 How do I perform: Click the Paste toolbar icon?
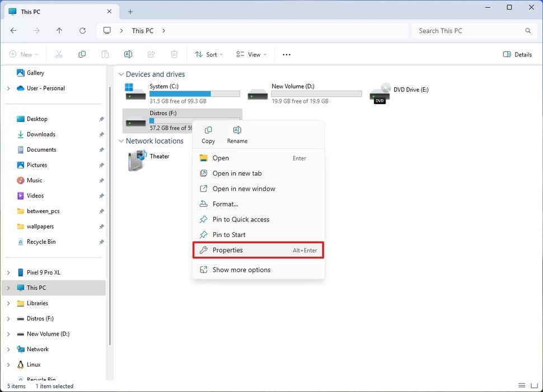[x=105, y=54]
